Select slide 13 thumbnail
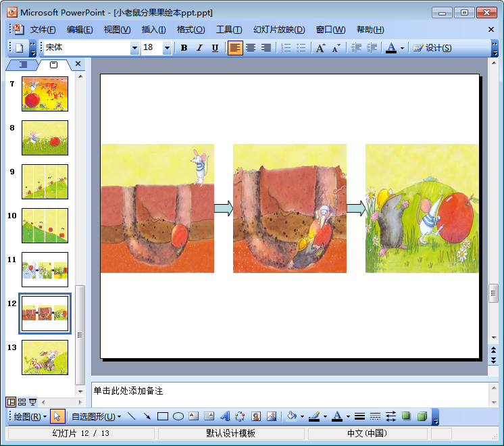This screenshot has width=504, height=446. 45,357
